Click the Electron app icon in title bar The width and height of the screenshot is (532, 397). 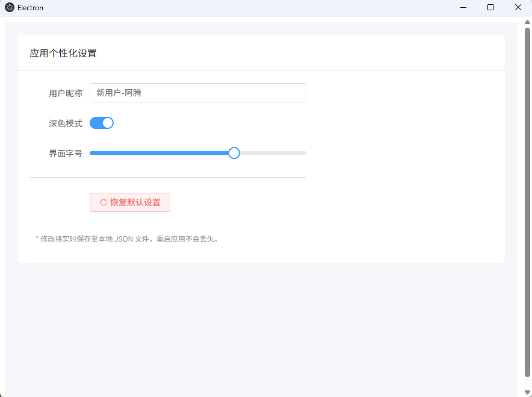pos(10,8)
